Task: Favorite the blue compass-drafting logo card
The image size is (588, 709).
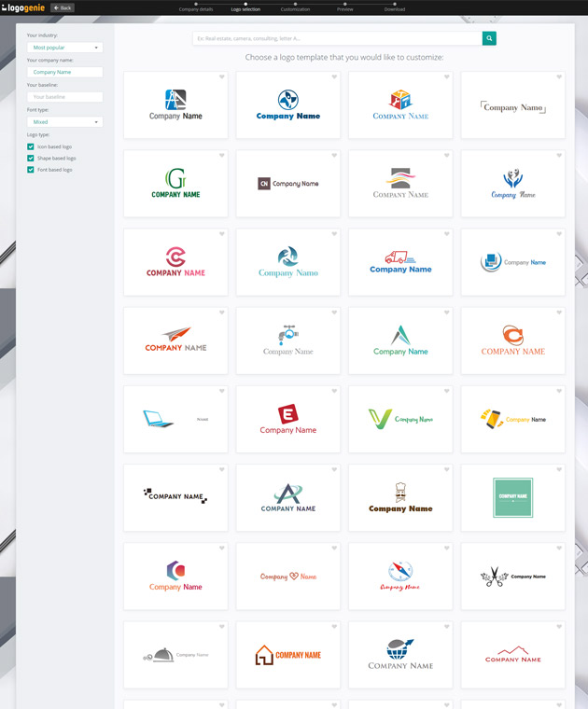Action: click(x=221, y=76)
